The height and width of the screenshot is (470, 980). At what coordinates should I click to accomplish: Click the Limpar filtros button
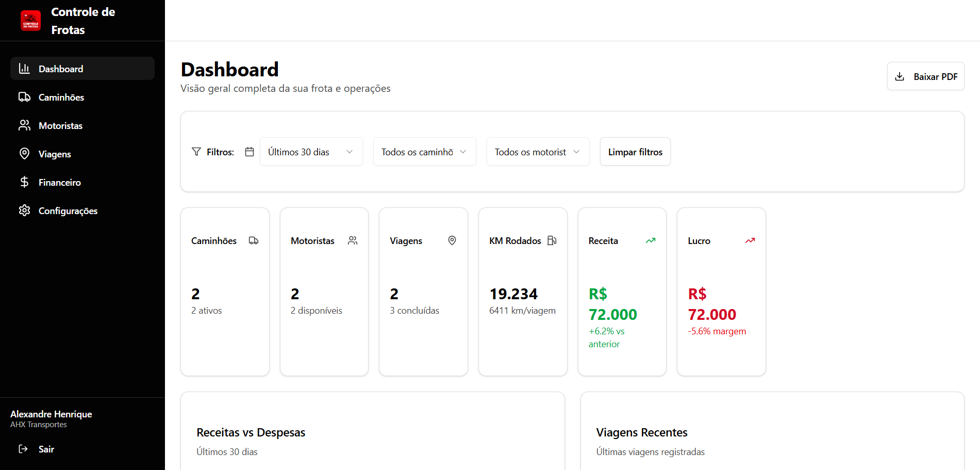(x=635, y=151)
